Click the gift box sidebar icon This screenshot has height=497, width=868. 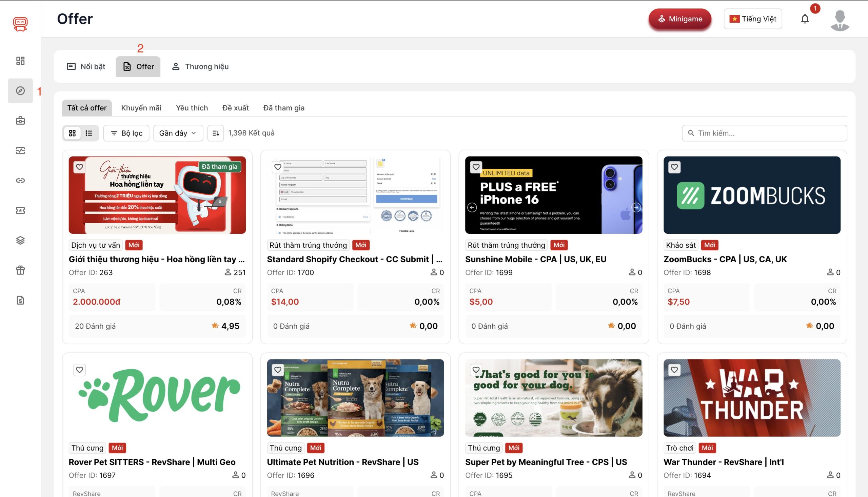coord(20,270)
